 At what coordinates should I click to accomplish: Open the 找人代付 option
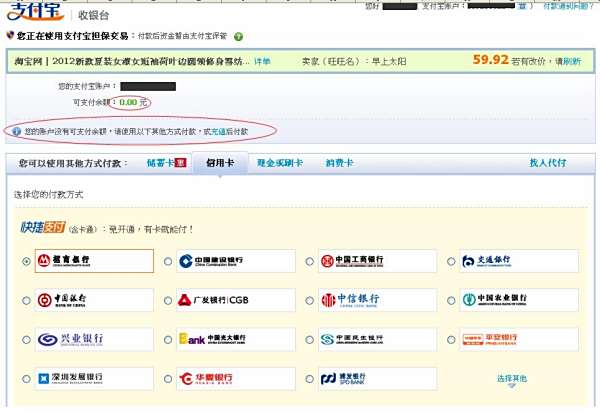(548, 163)
